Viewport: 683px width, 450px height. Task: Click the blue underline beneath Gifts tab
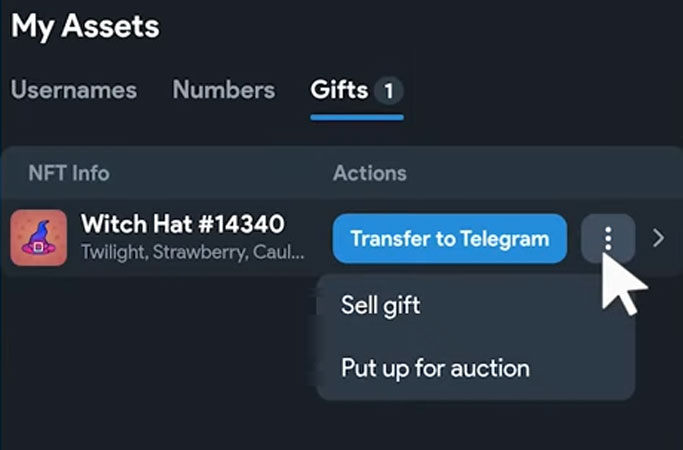tap(357, 117)
